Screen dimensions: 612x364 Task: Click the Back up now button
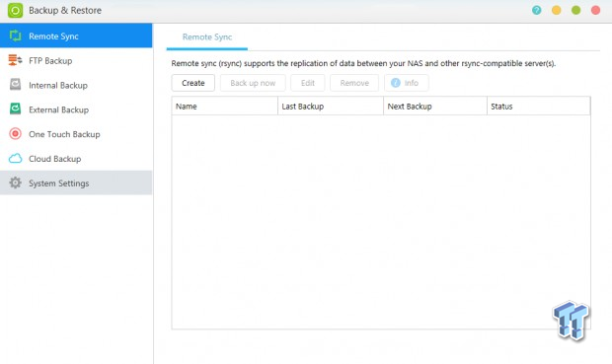(253, 83)
